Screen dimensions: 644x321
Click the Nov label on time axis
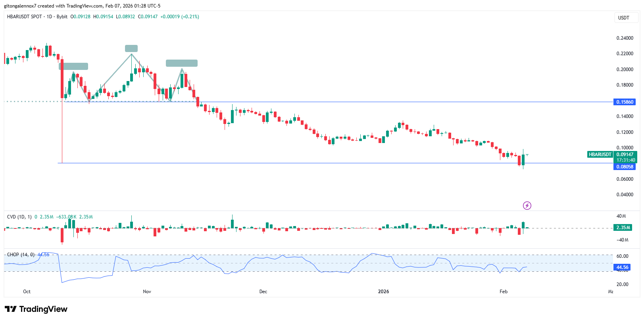[x=147, y=292]
